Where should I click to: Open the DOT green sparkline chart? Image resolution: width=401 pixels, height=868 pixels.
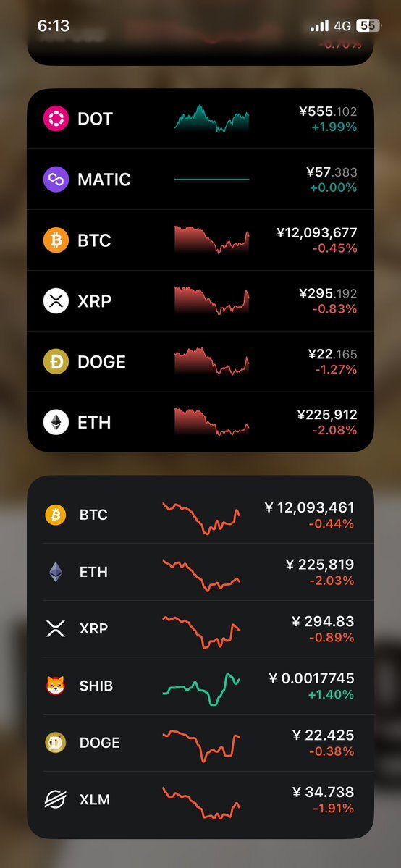pyautogui.click(x=211, y=119)
